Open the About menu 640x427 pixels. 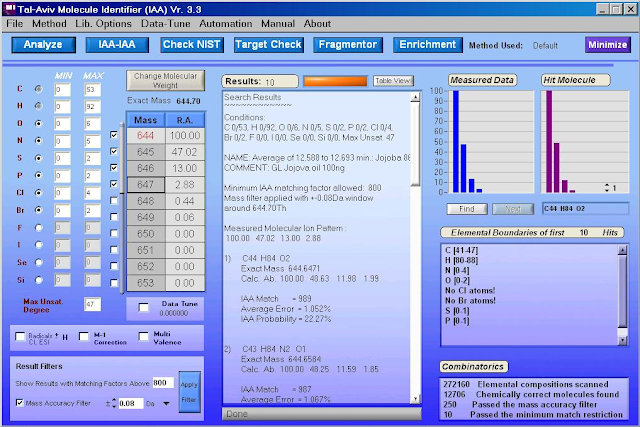317,24
